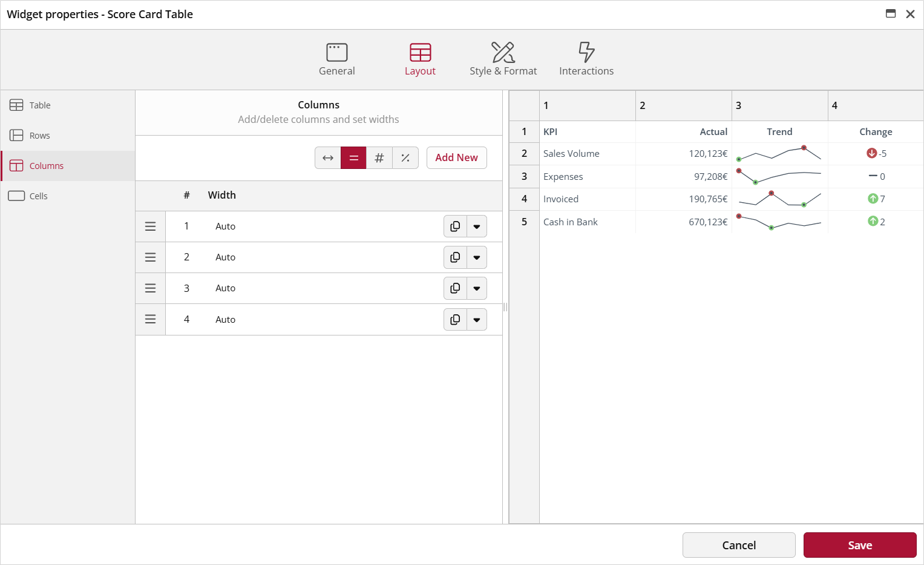
Task: Add a new column with Add New
Action: coord(457,158)
